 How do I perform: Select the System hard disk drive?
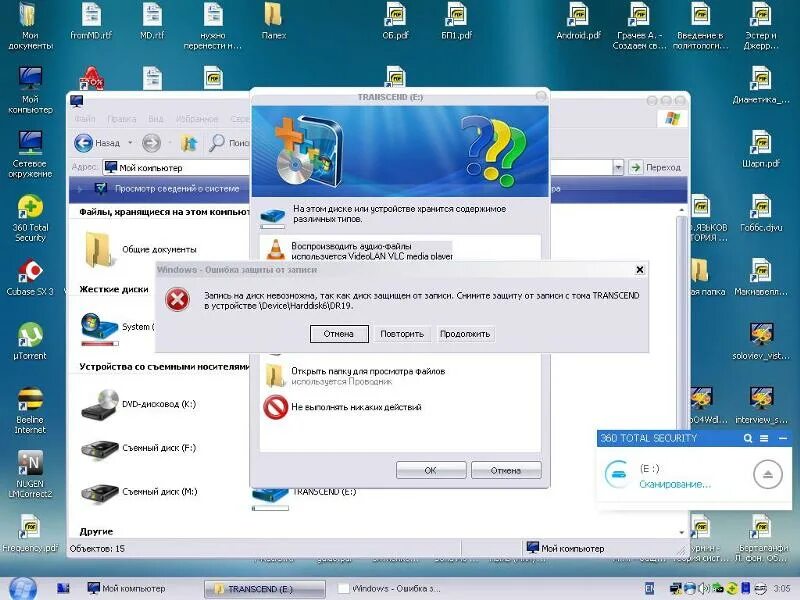[118, 327]
